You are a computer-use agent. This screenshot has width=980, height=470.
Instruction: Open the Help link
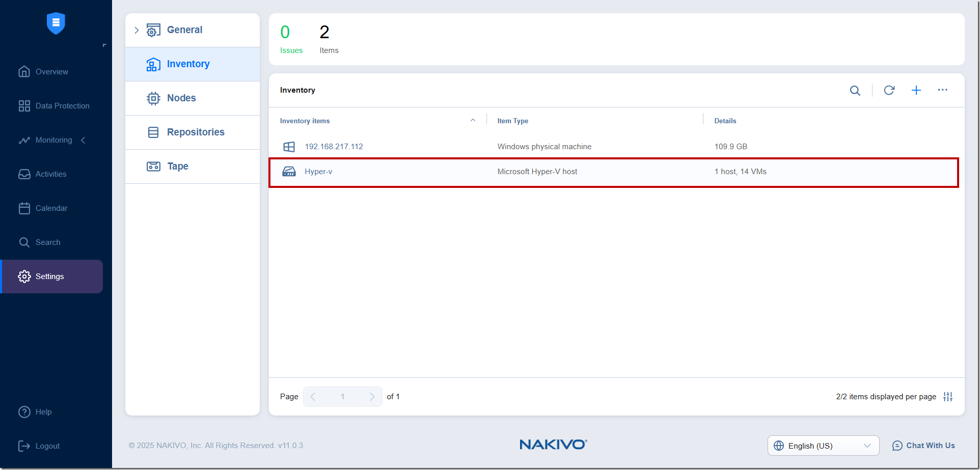point(43,411)
